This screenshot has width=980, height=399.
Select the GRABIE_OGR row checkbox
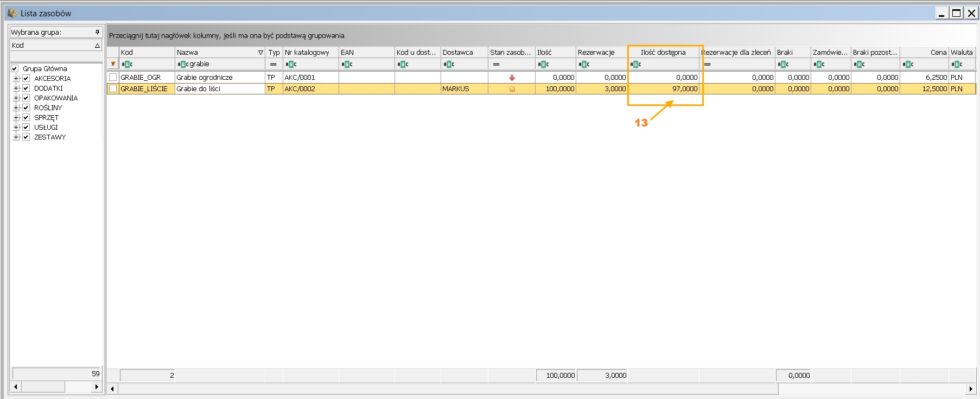[113, 77]
